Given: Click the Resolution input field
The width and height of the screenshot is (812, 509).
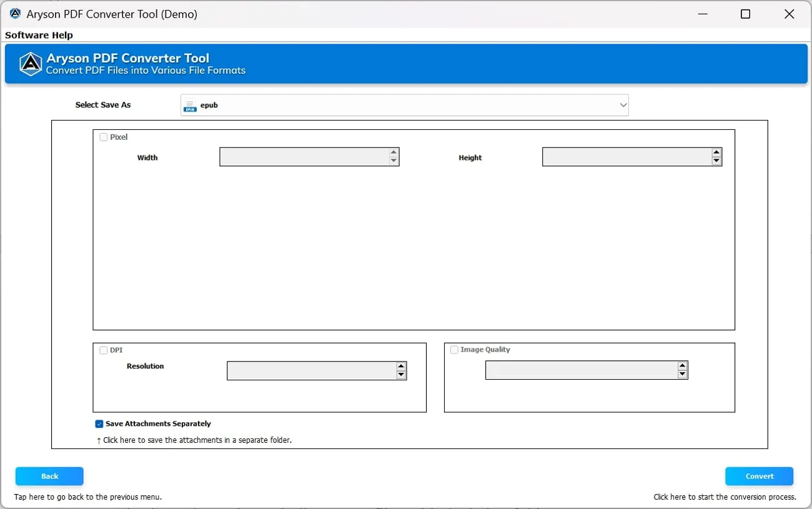Looking at the screenshot, I should (x=312, y=370).
